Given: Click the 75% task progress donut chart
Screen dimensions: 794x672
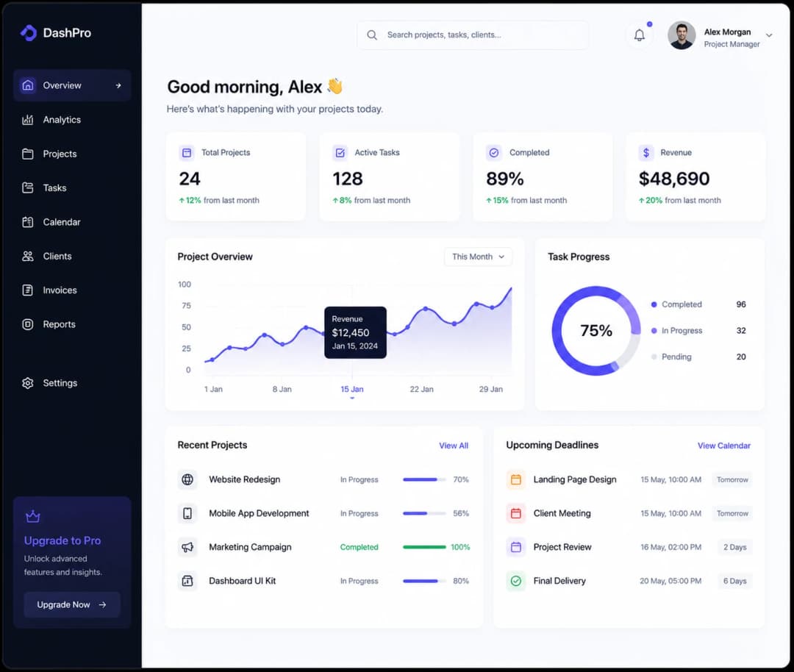Looking at the screenshot, I should click(596, 331).
